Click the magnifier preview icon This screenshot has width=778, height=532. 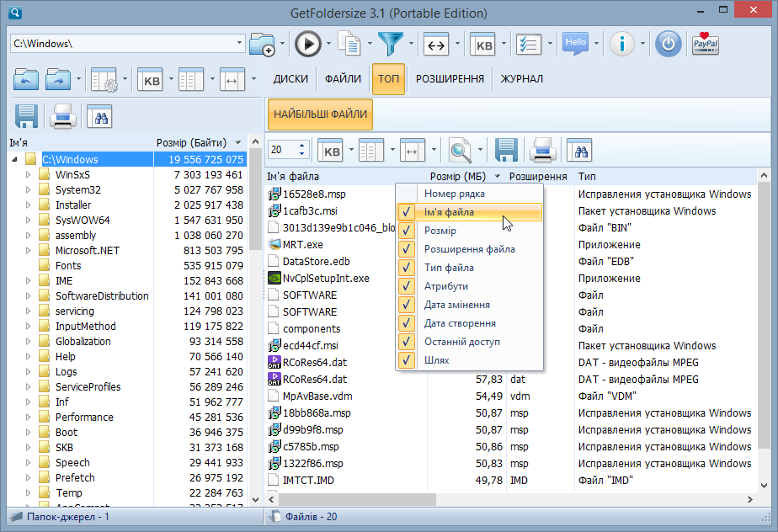tap(460, 151)
